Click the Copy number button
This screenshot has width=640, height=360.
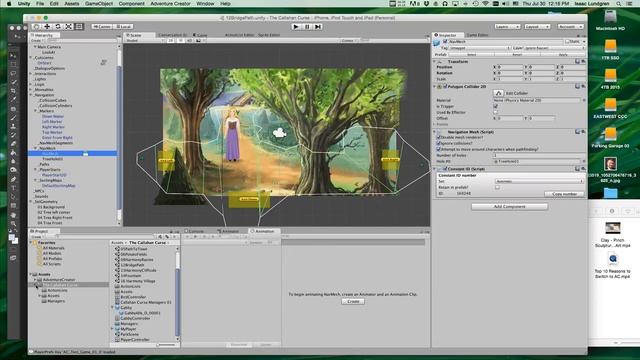[564, 194]
